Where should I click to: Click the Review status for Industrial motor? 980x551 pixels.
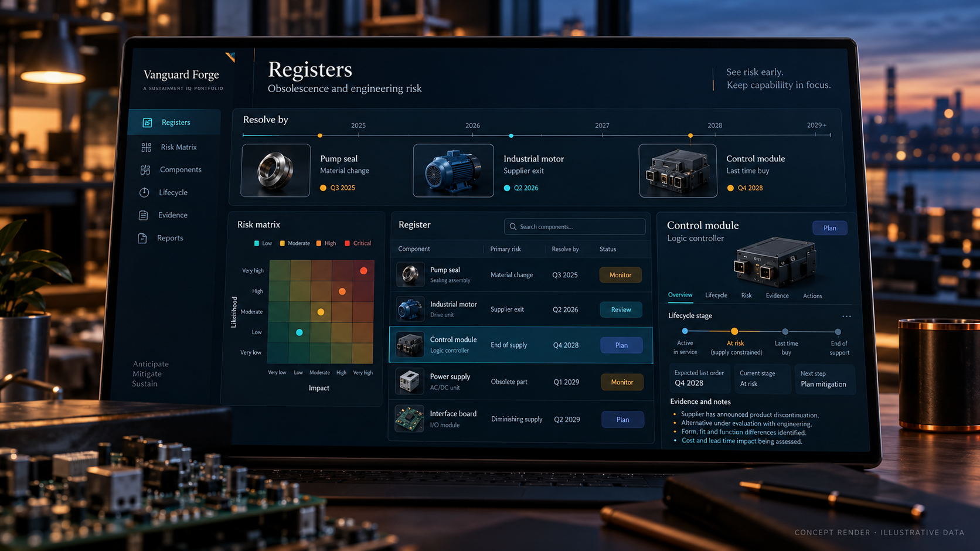pyautogui.click(x=621, y=309)
